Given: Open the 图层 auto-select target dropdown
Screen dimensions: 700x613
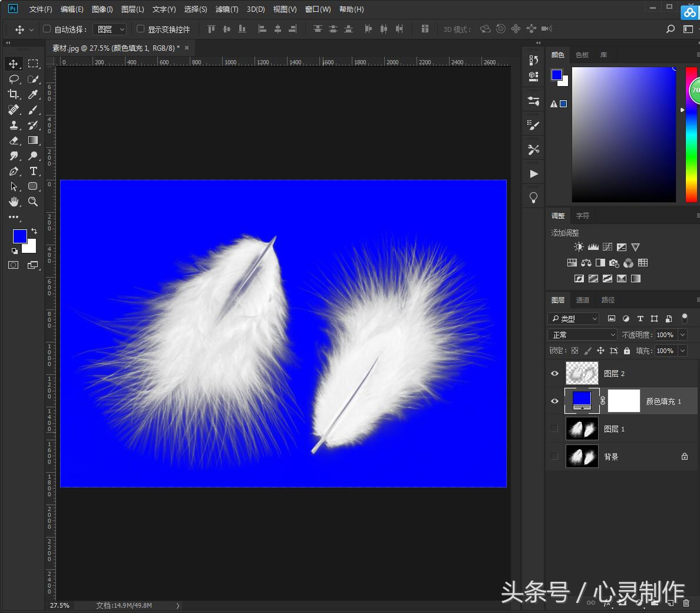Looking at the screenshot, I should coord(110,29).
